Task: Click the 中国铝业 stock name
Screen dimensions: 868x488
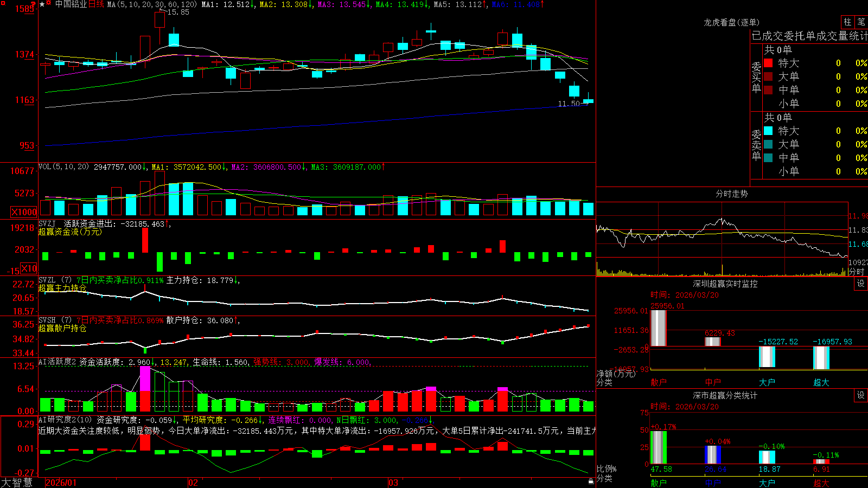Action: click(x=71, y=4)
